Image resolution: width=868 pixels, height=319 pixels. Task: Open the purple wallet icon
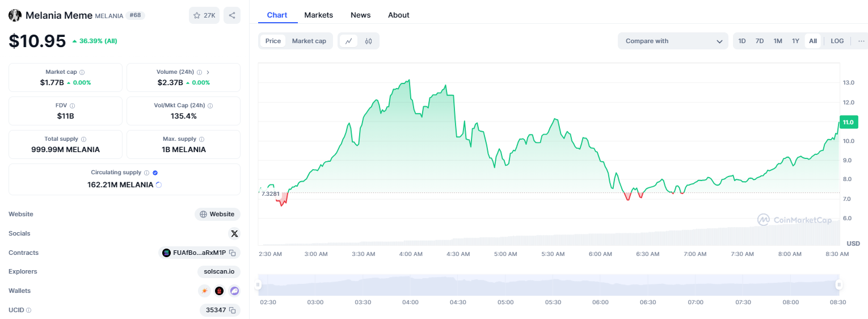(x=234, y=291)
